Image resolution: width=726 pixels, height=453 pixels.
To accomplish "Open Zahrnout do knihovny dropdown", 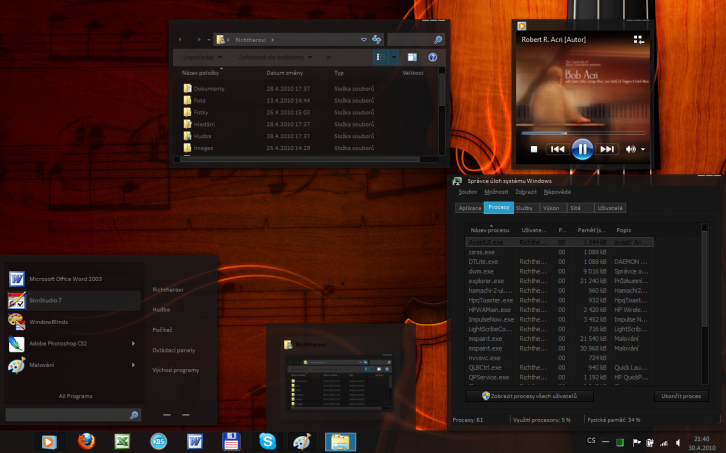I will click(x=275, y=57).
